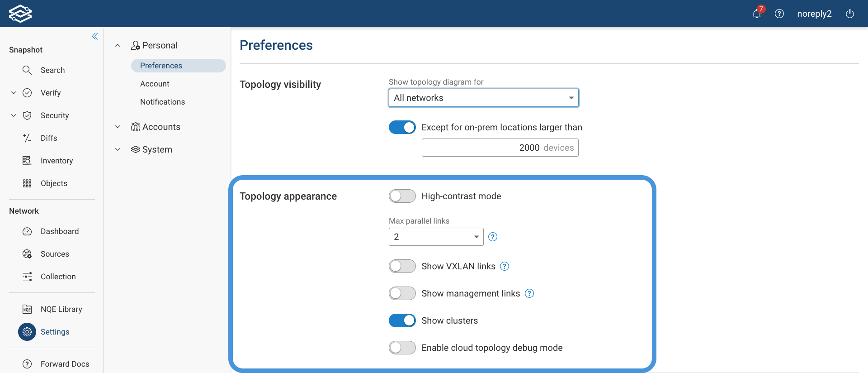Viewport: 868px width, 373px height.
Task: Open the notifications bell icon
Action: tap(757, 14)
